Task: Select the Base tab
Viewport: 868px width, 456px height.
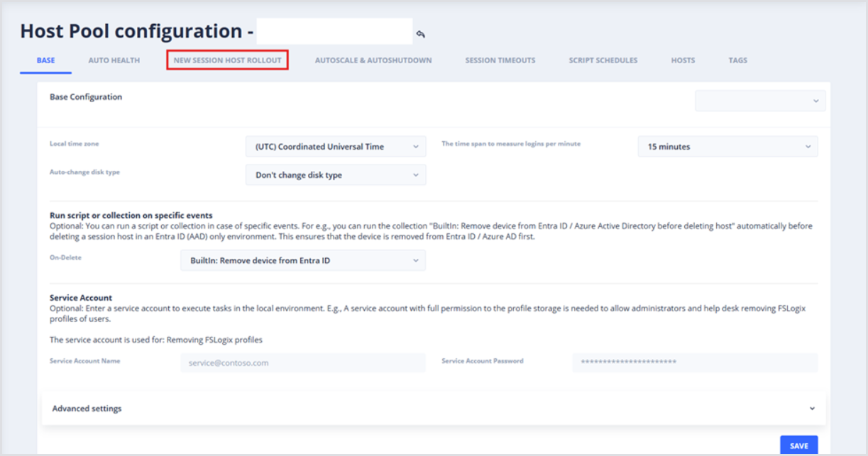Action: point(45,60)
